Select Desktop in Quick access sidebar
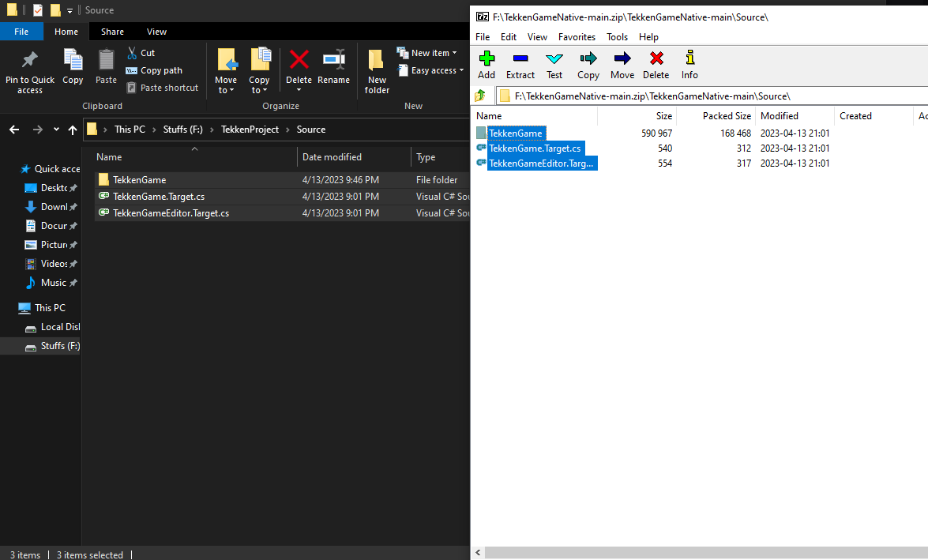928x560 pixels. pyautogui.click(x=51, y=188)
